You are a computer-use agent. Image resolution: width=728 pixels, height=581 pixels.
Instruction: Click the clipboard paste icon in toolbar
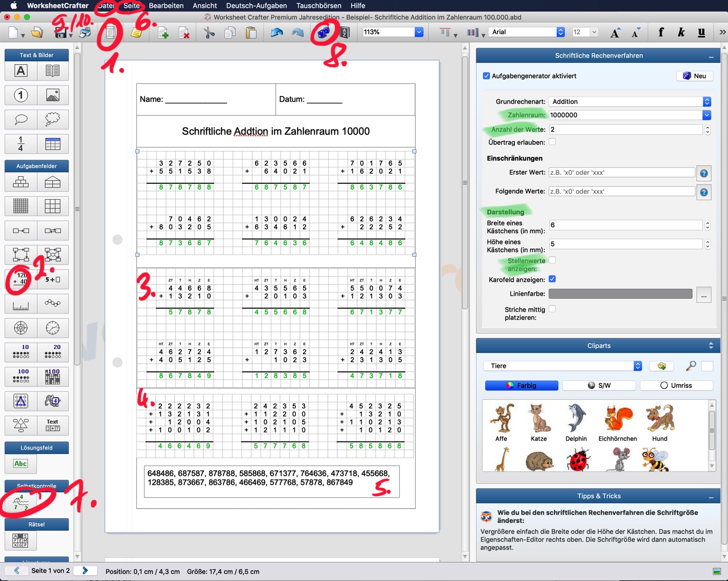click(x=251, y=33)
